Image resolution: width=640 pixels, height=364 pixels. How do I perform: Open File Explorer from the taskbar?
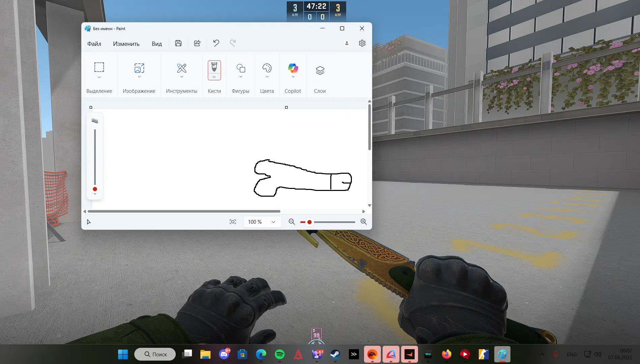(x=205, y=354)
